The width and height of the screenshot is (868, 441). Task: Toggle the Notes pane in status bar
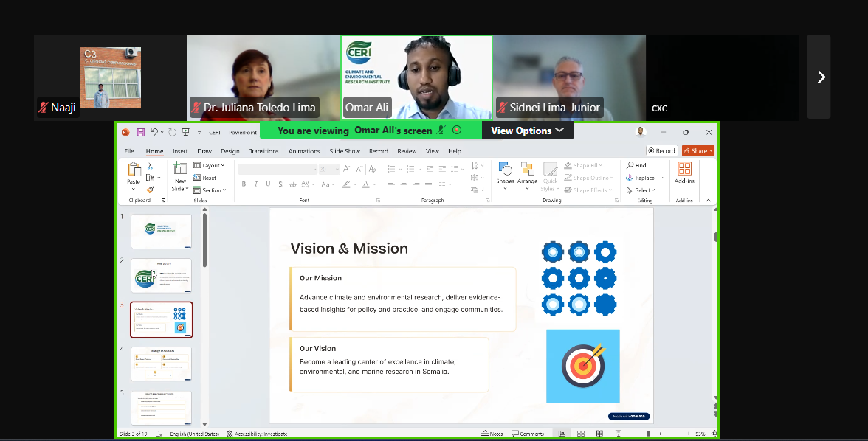(x=492, y=434)
